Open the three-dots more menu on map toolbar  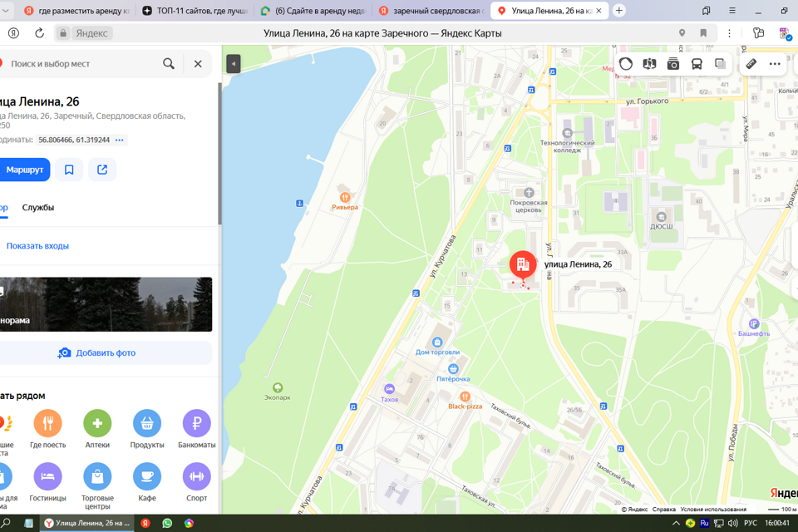(x=775, y=64)
